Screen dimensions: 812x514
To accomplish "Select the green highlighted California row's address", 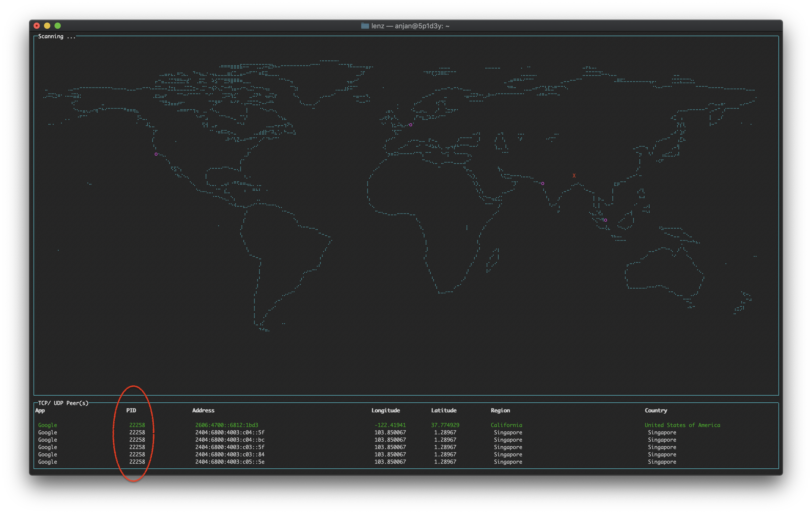I will [227, 425].
